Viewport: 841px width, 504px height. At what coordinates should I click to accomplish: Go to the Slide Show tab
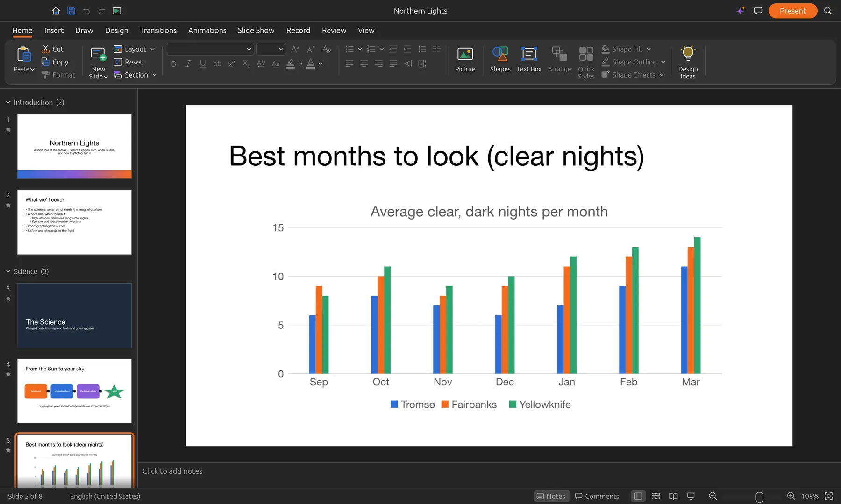tap(256, 30)
